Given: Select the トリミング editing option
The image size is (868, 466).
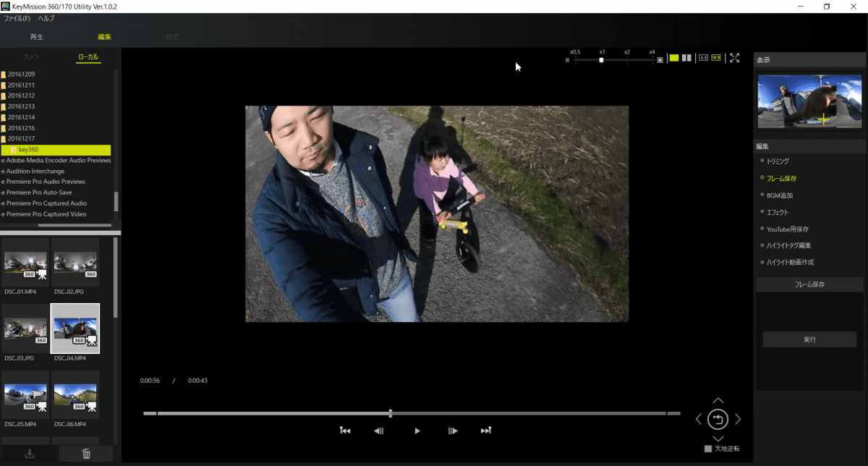Looking at the screenshot, I should (778, 161).
